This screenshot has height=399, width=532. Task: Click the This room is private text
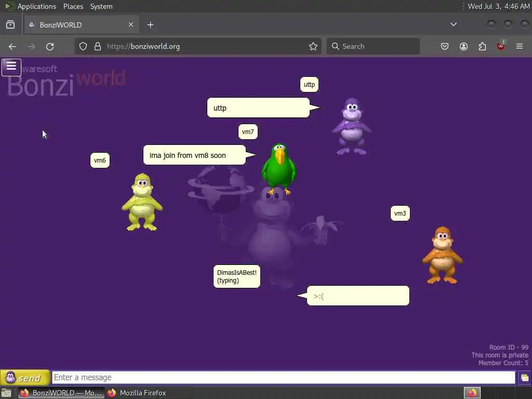tap(500, 355)
